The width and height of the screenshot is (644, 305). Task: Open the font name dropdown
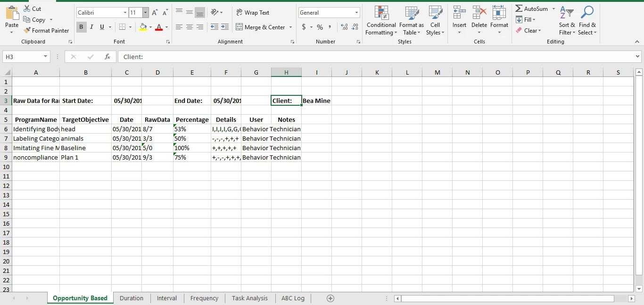click(x=124, y=12)
